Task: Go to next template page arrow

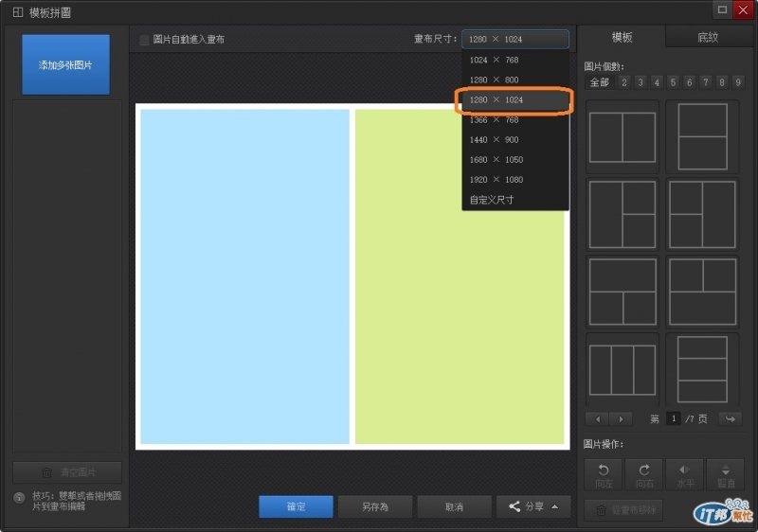Action: click(x=622, y=419)
